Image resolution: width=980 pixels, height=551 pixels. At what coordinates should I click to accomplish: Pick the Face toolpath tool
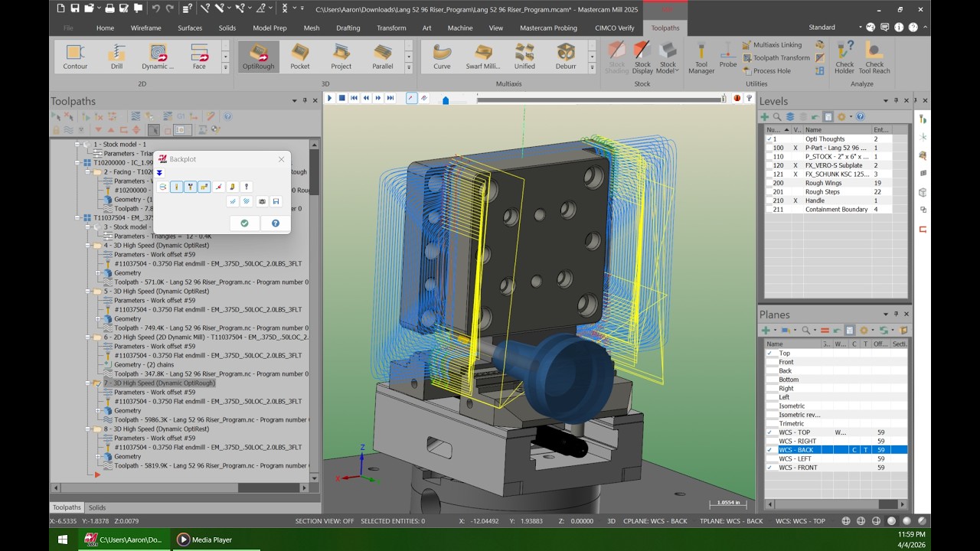coord(199,57)
